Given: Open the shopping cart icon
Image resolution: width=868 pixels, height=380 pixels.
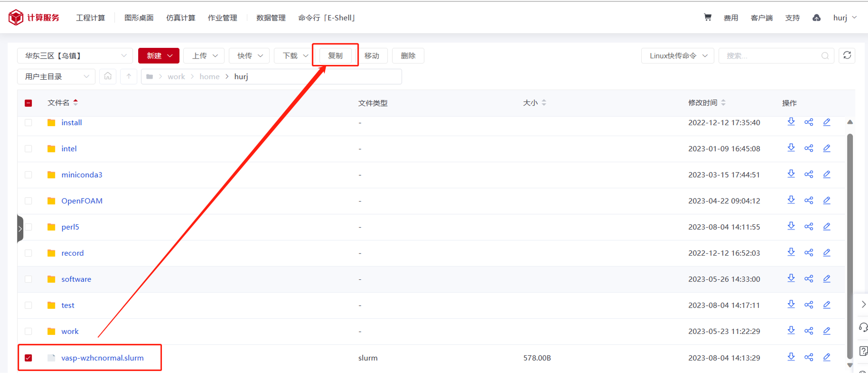Looking at the screenshot, I should 707,17.
